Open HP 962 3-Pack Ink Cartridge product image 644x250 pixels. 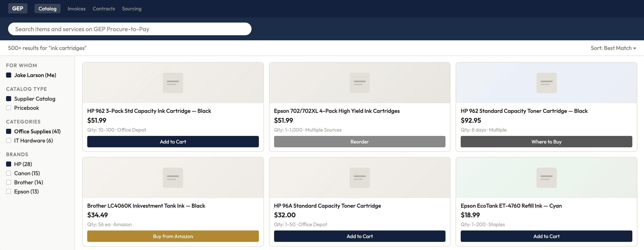(173, 83)
